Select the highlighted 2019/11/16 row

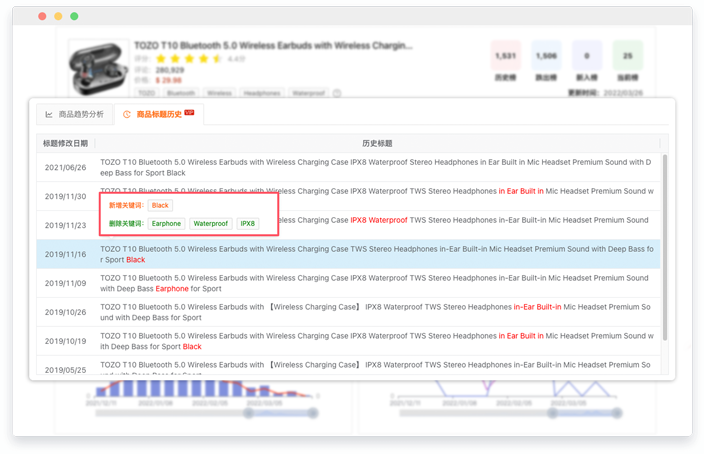tap(348, 254)
